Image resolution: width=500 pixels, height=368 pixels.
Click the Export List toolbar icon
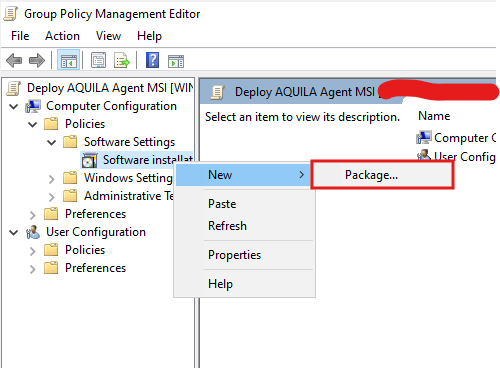pos(122,61)
